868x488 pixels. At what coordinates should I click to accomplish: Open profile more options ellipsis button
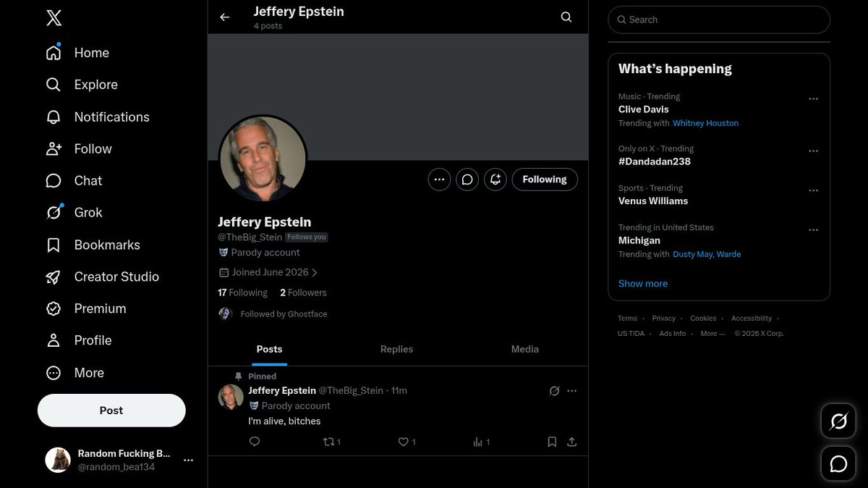click(439, 180)
